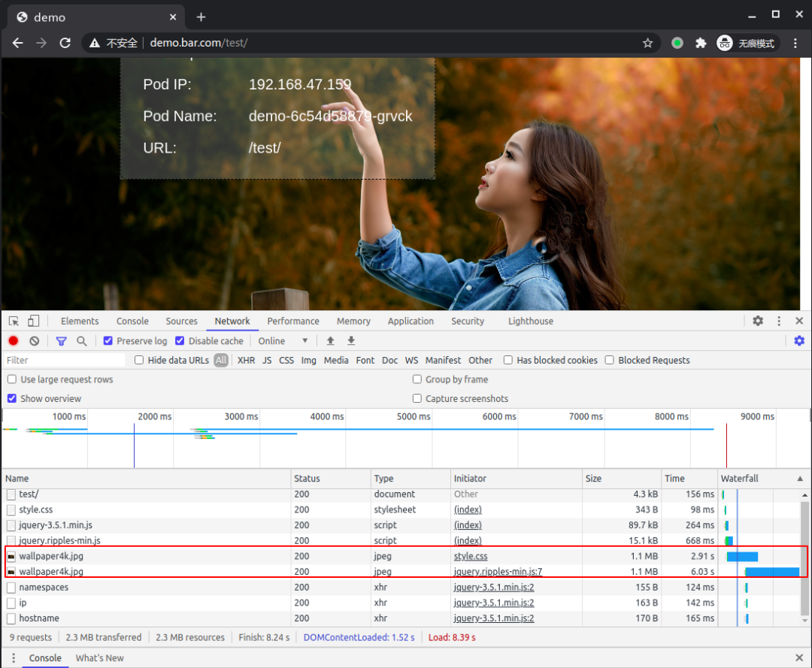Open DevTools settings gear icon
Image resolution: width=812 pixels, height=668 pixels.
pos(758,321)
